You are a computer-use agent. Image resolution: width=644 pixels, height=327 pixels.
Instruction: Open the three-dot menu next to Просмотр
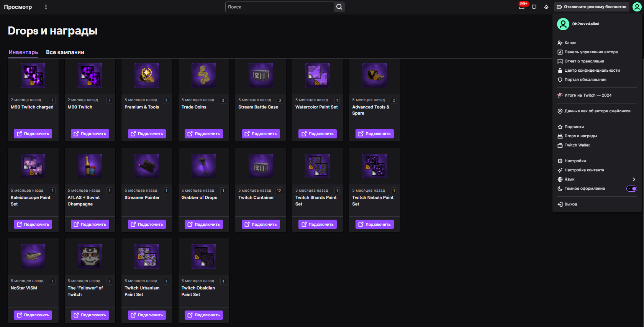point(46,7)
